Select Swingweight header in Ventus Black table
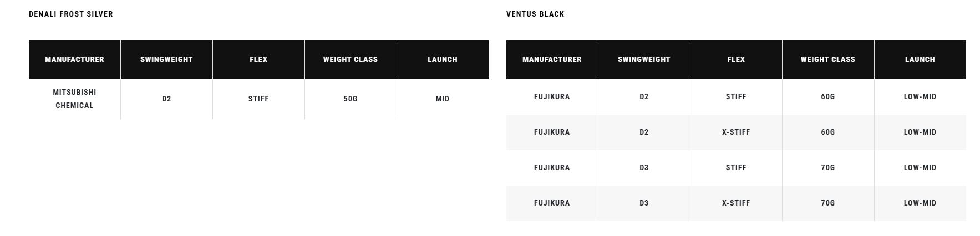Screen dimensions: 980x236 [x=644, y=59]
